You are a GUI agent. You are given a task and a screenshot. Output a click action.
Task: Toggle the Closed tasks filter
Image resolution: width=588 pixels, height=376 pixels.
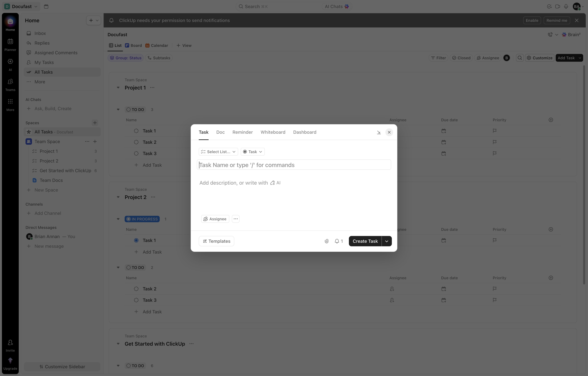point(461,58)
